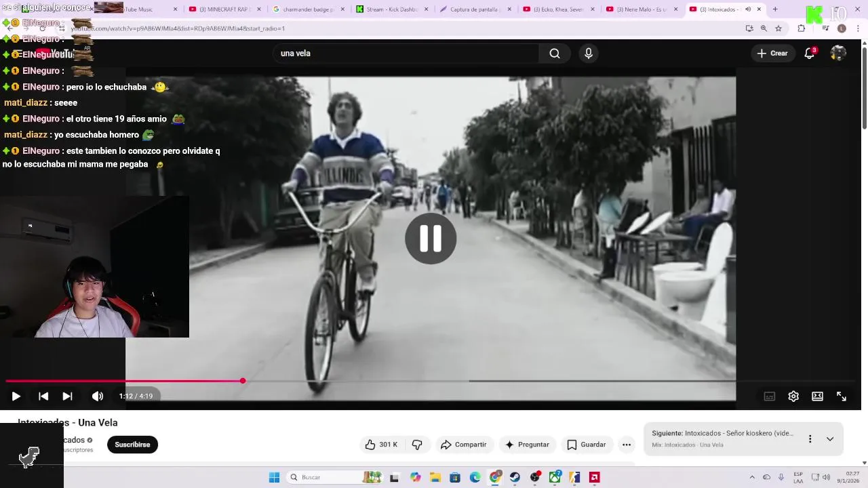
Task: Click the search box containing 'una vela'
Action: click(406, 54)
